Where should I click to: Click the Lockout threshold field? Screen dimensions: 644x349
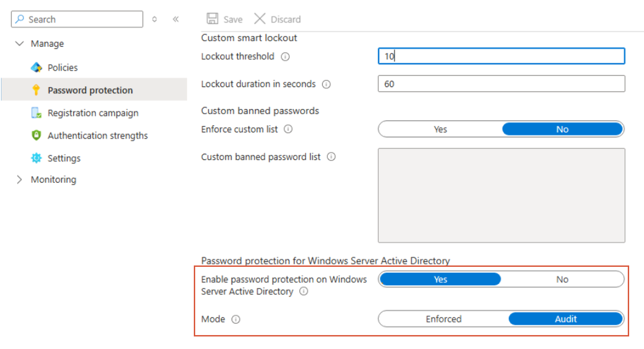(x=501, y=56)
